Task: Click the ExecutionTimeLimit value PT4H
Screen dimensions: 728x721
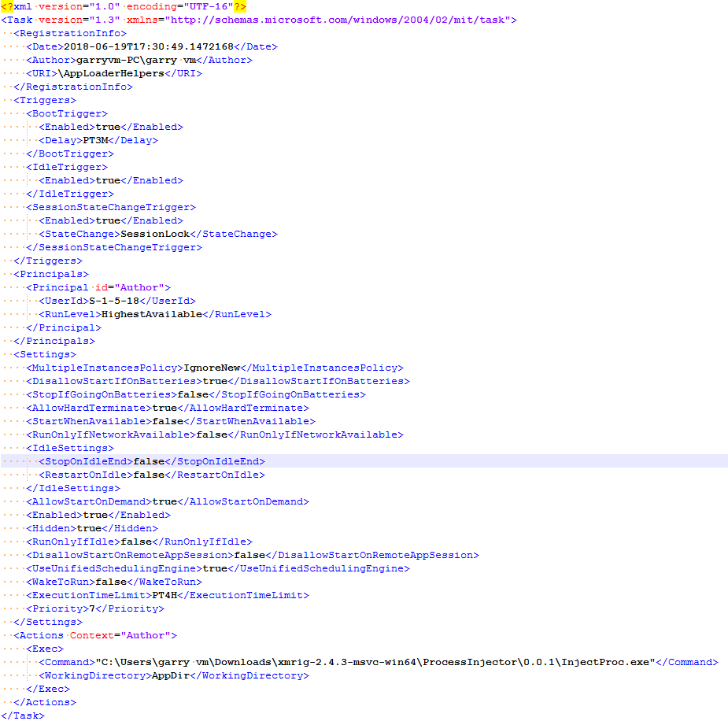Action: [164, 595]
